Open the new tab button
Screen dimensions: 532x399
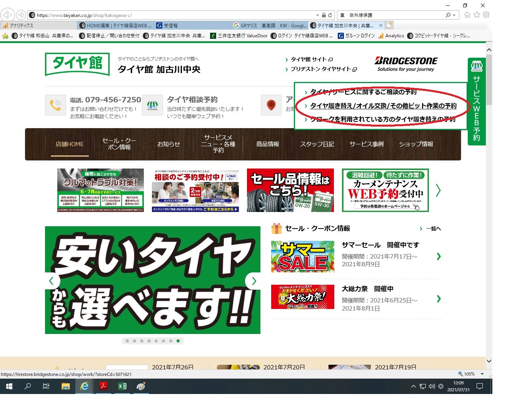389,25
